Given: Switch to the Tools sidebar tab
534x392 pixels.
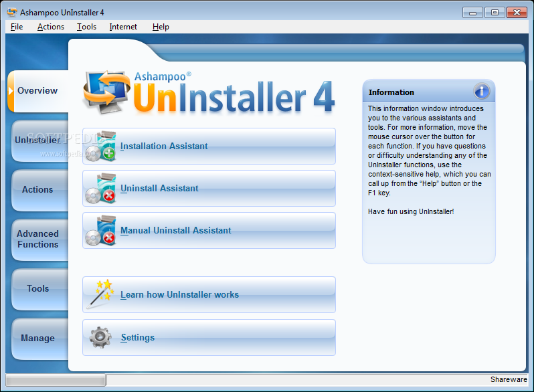Looking at the screenshot, I should coord(40,289).
